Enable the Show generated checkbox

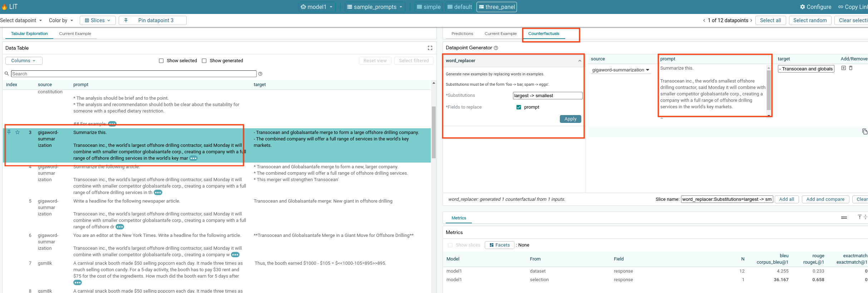tap(204, 61)
